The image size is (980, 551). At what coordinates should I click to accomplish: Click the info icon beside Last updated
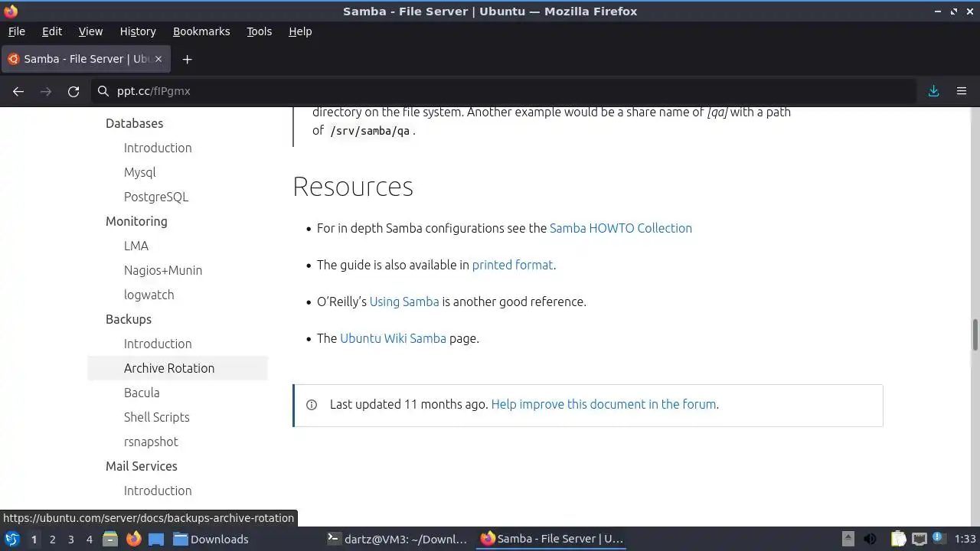coord(312,405)
